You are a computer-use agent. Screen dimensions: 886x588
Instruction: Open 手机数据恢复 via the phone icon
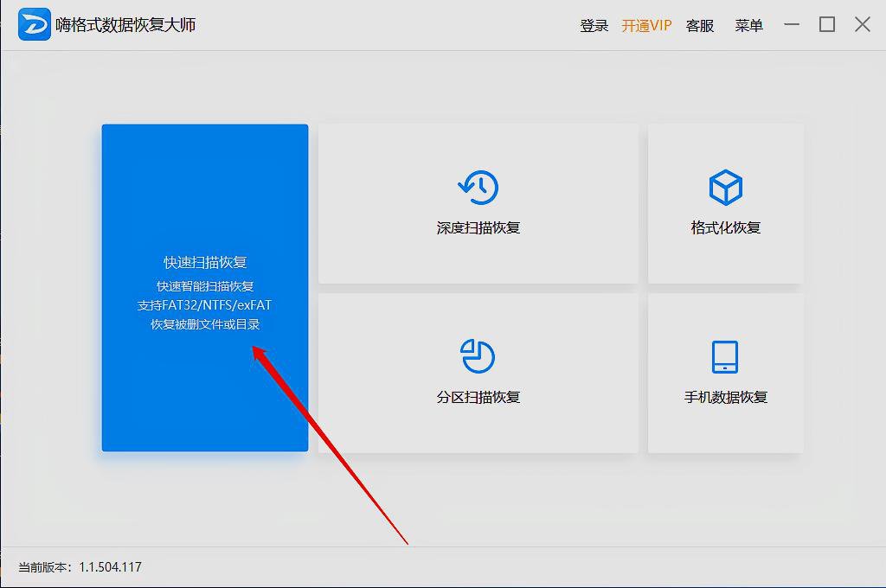725,355
